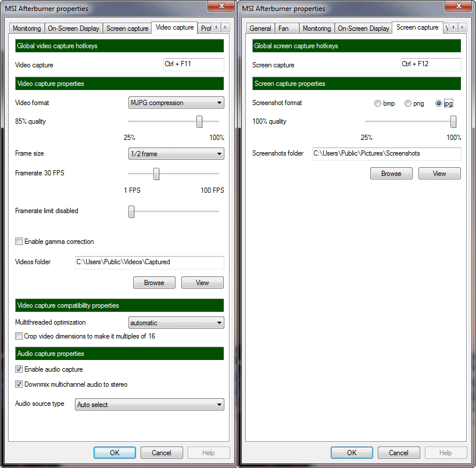Click the Framerate 30 FPS slider handle
The image size is (476, 468).
click(156, 174)
